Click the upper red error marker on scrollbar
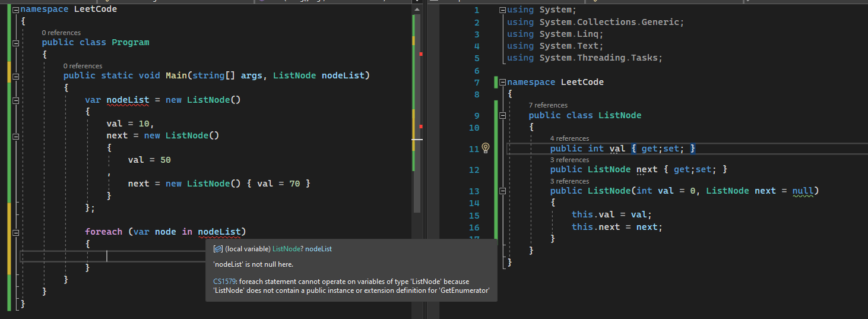This screenshot has width=868, height=319. pos(421,54)
